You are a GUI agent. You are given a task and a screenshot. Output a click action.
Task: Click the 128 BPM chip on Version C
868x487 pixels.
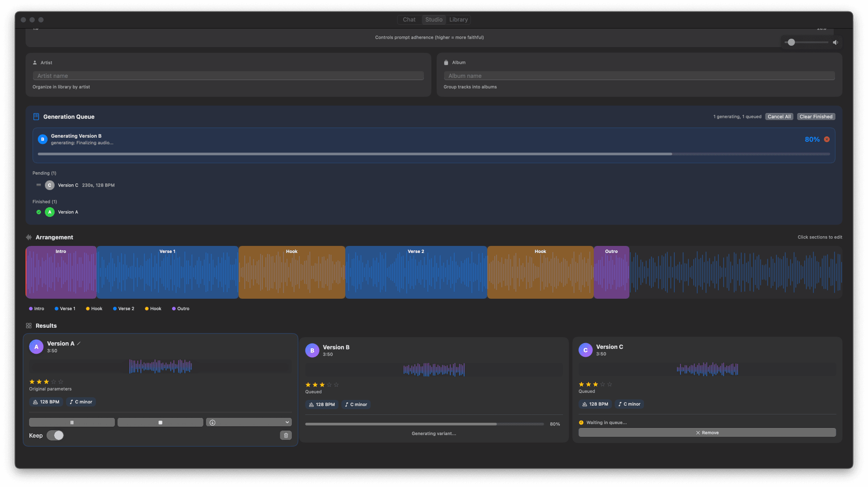point(595,404)
